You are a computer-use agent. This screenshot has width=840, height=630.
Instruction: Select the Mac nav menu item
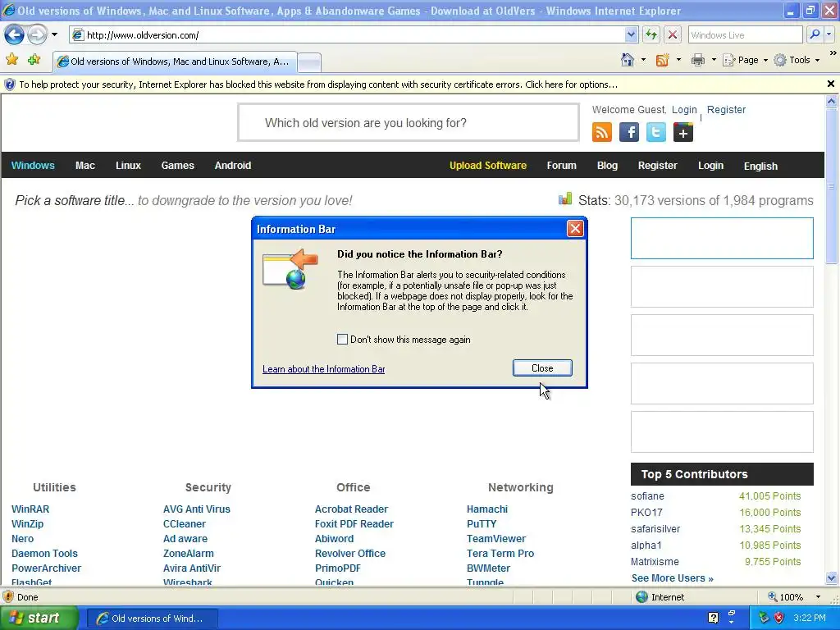tap(85, 166)
